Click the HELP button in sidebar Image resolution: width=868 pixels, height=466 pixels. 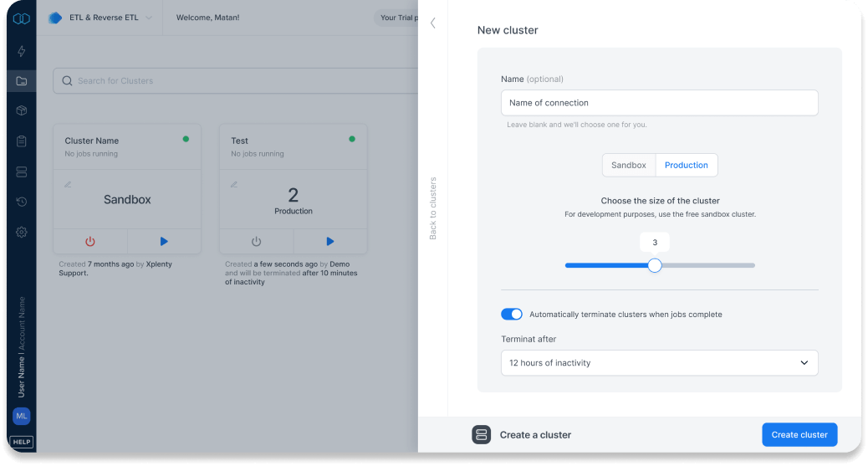tap(22, 442)
